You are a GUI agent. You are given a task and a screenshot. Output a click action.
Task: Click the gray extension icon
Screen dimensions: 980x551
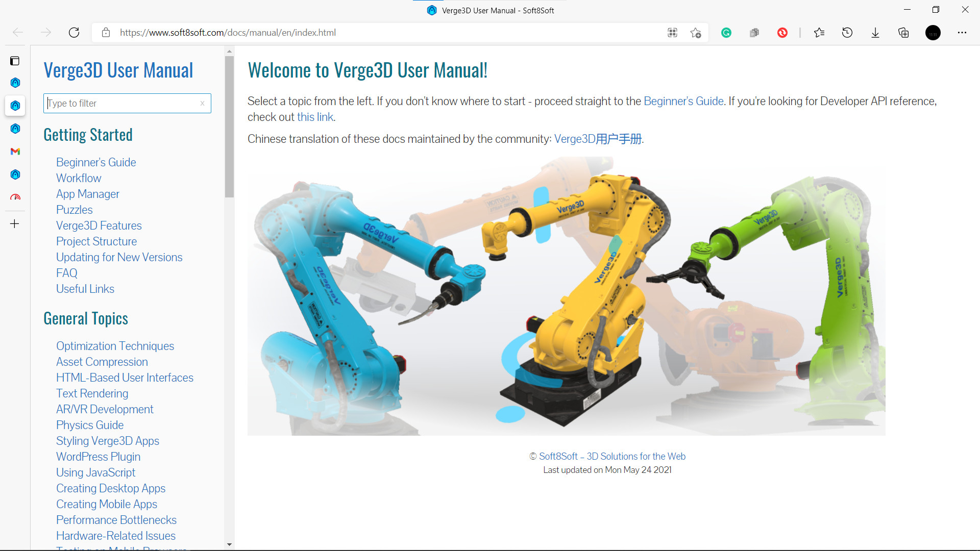pos(754,33)
